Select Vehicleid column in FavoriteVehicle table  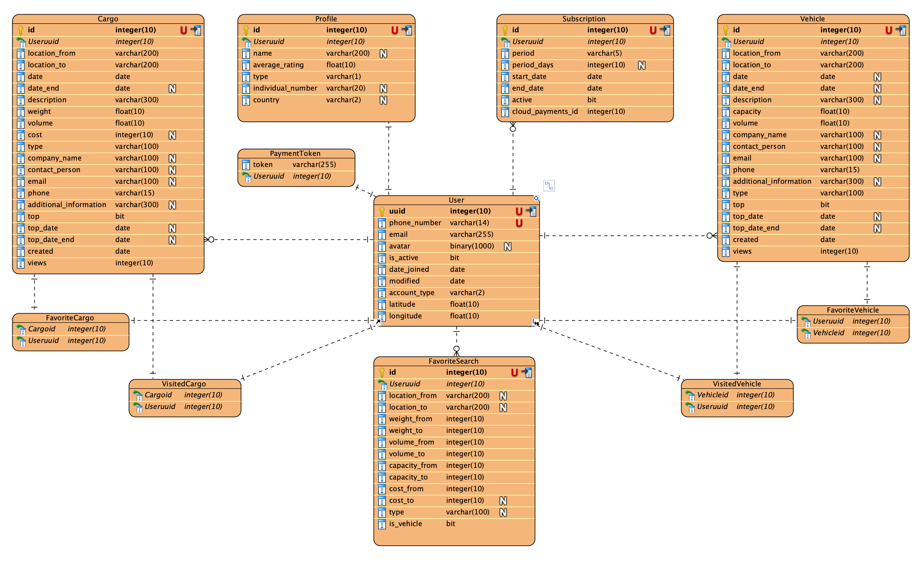[x=828, y=333]
